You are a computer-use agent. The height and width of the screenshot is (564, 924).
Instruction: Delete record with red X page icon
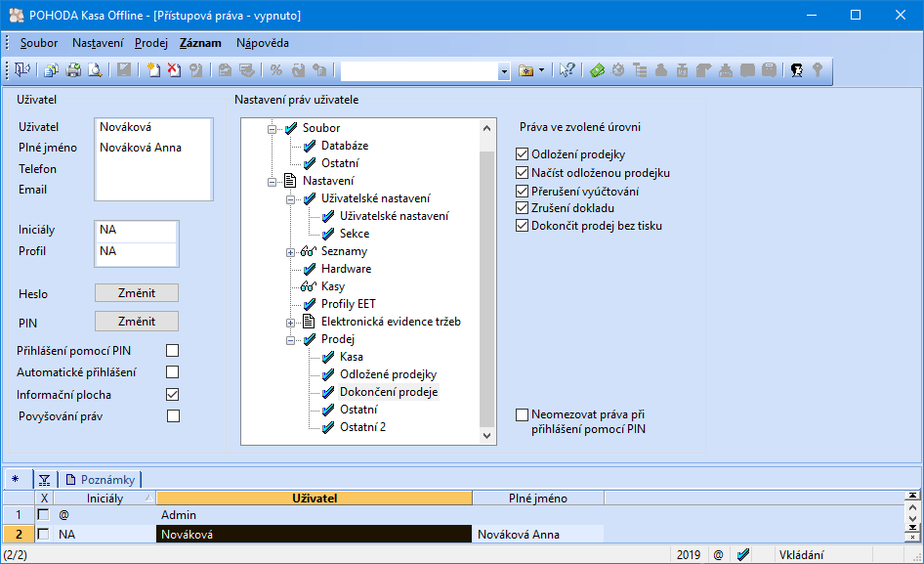175,70
